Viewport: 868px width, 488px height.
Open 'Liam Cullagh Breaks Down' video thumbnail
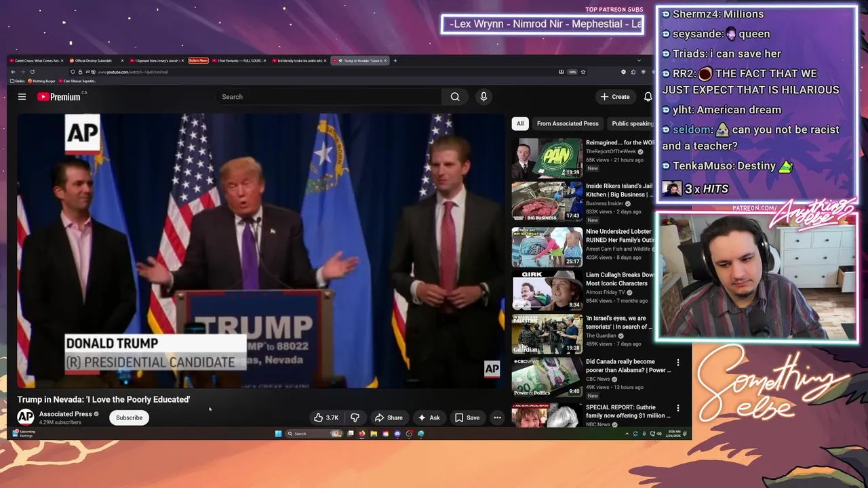pos(547,291)
